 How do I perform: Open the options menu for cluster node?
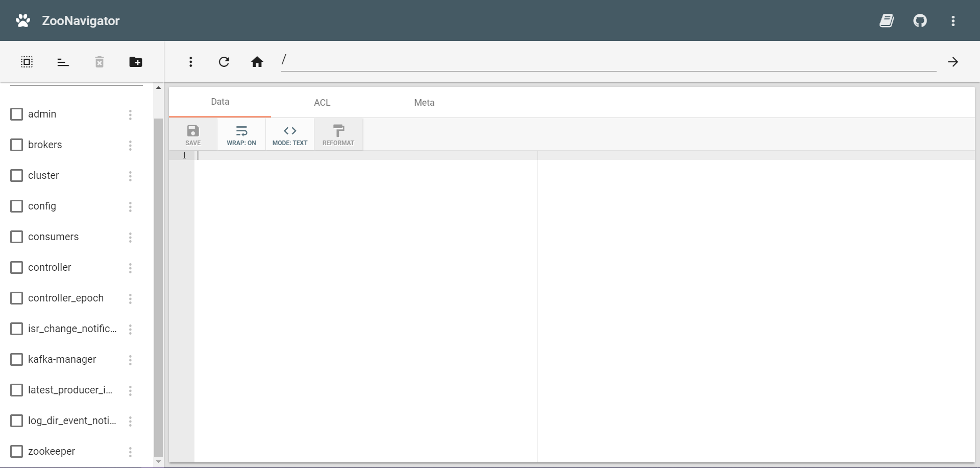coord(130,176)
